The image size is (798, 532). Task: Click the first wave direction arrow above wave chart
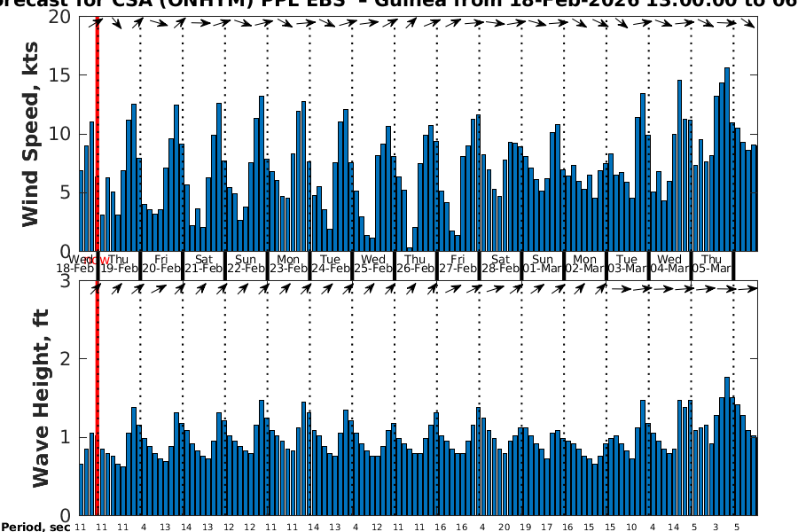point(97,288)
